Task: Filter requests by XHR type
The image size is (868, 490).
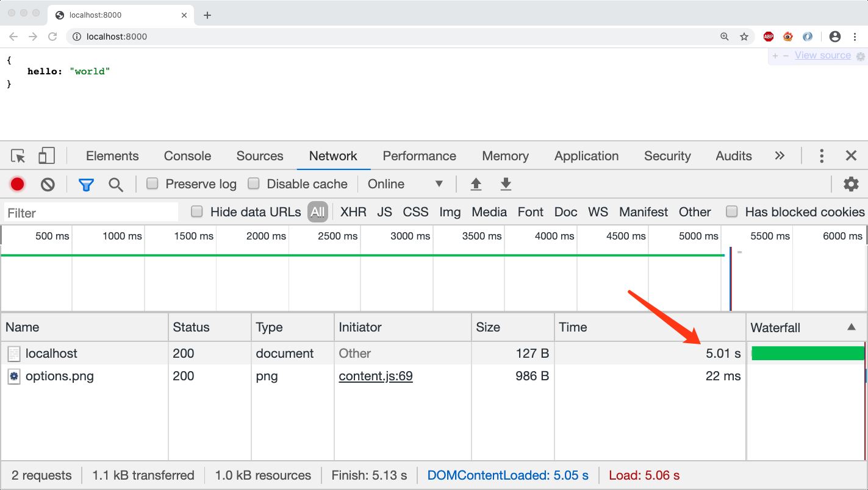Action: point(353,212)
